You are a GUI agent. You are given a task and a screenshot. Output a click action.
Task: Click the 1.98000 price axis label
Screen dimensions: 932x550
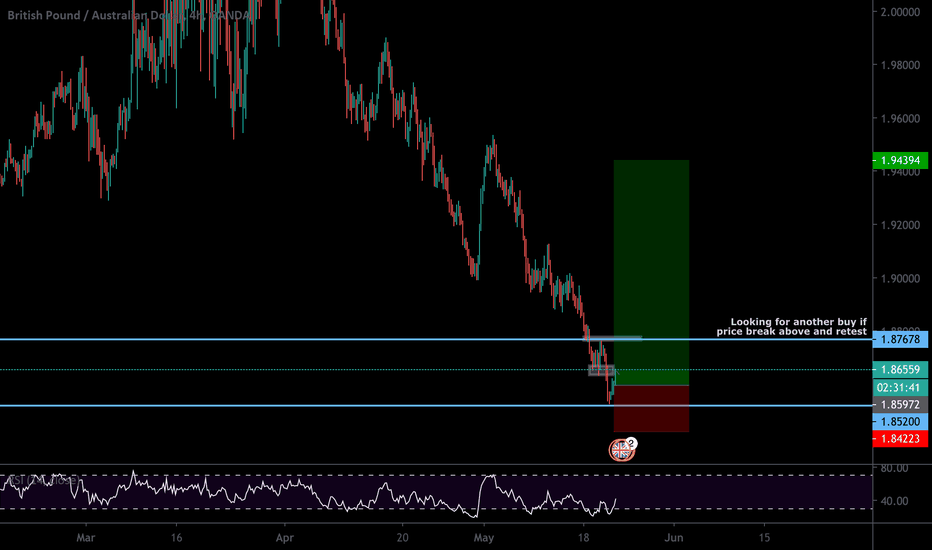pos(900,65)
